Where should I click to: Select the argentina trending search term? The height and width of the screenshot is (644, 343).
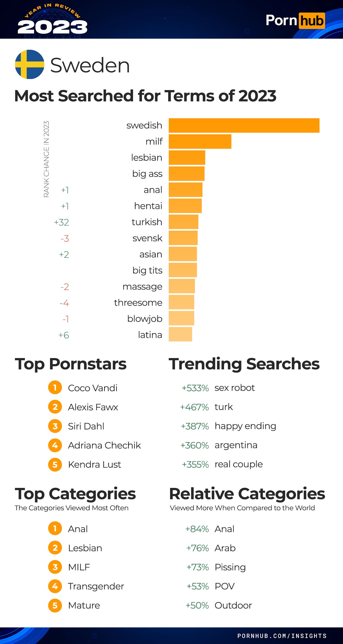tap(236, 445)
